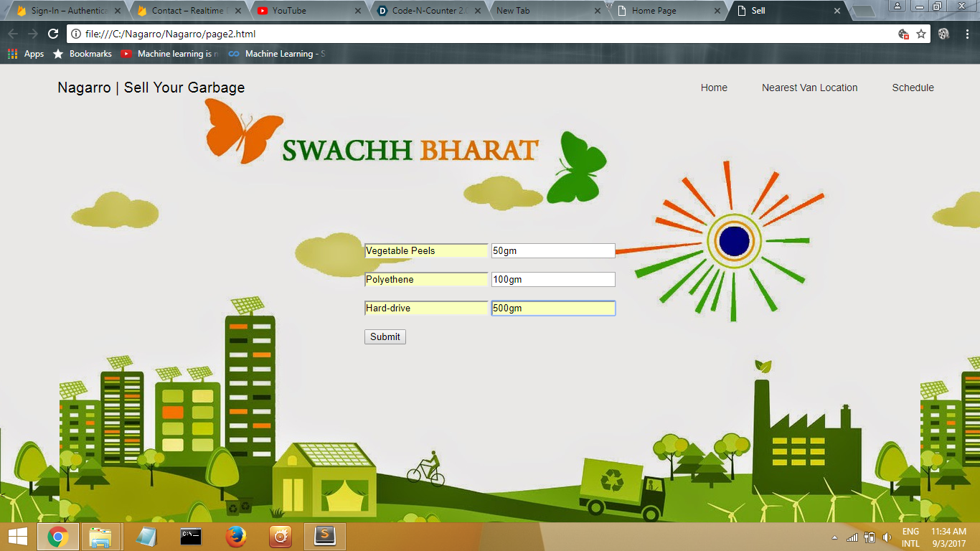Reload the page with the refresh icon
The height and width of the screenshot is (551, 980).
tap(52, 34)
